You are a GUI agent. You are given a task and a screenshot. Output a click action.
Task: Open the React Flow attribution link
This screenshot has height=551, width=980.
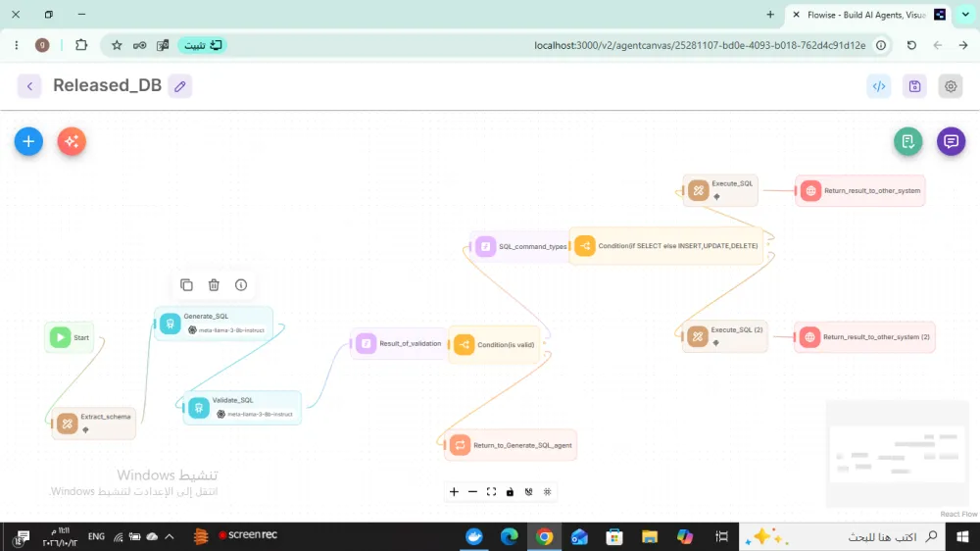coord(958,514)
